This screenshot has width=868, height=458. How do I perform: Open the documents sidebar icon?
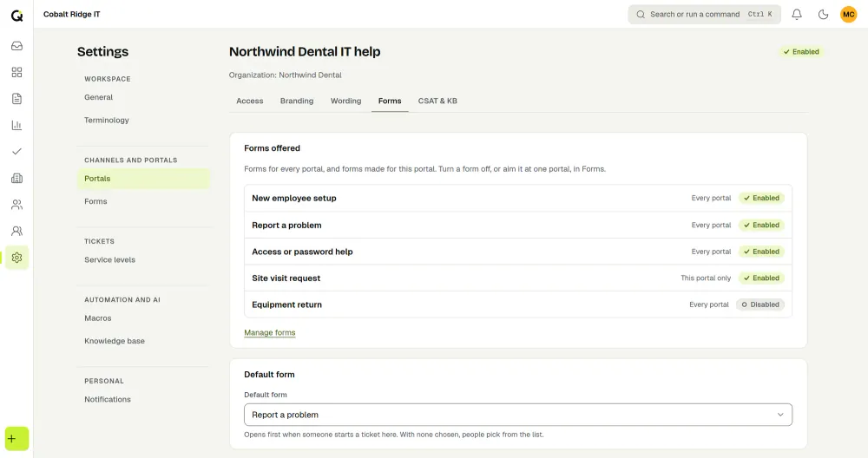(x=16, y=99)
